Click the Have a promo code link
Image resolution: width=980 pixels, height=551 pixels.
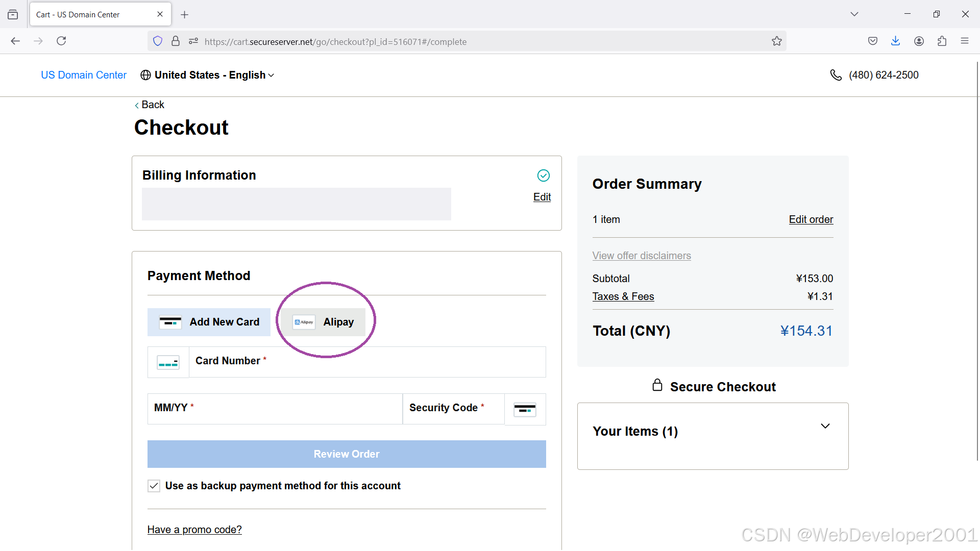click(194, 530)
